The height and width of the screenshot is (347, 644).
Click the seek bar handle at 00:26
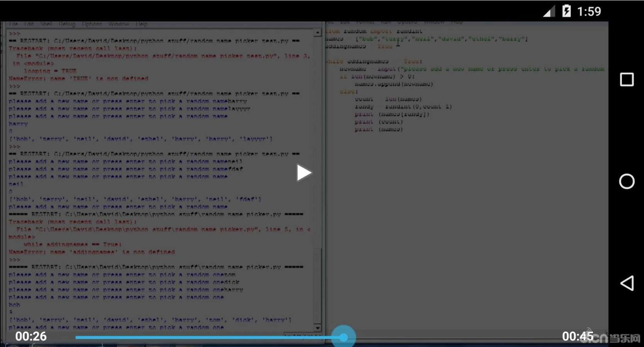(344, 337)
